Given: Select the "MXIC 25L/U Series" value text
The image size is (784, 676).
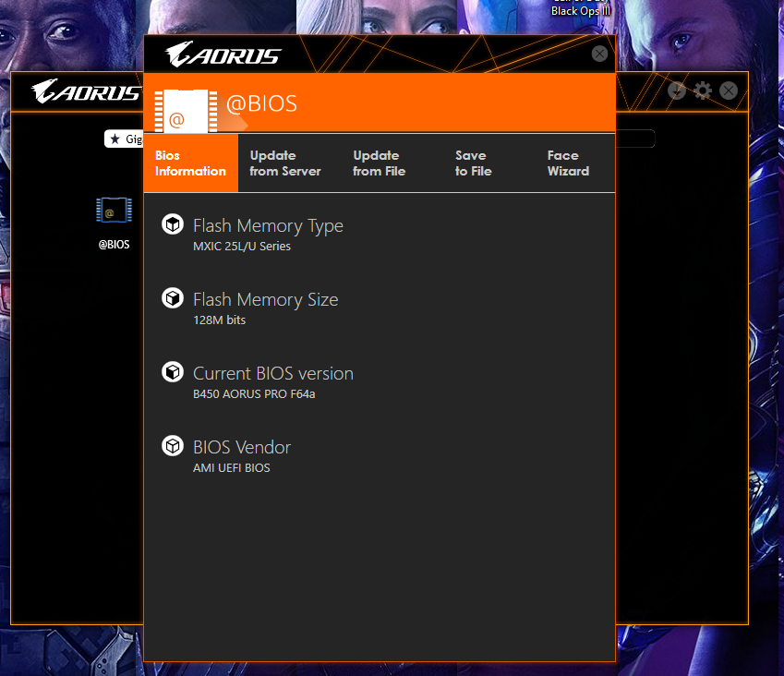Looking at the screenshot, I should click(242, 246).
